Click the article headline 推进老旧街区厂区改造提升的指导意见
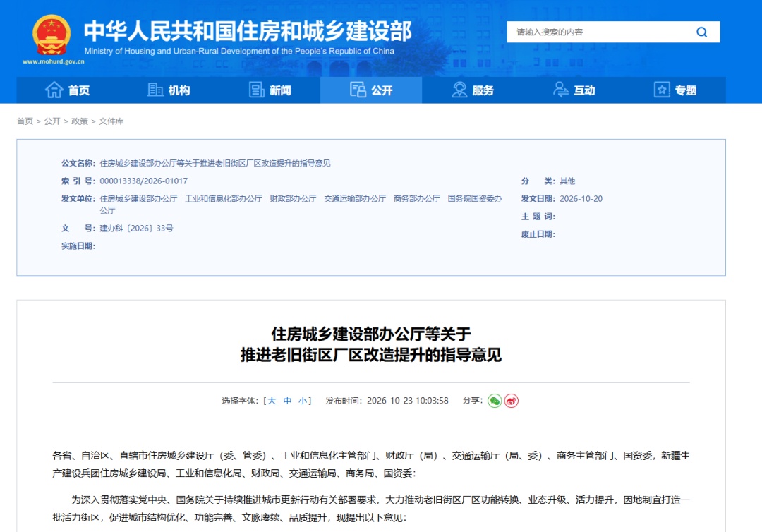 tap(371, 355)
